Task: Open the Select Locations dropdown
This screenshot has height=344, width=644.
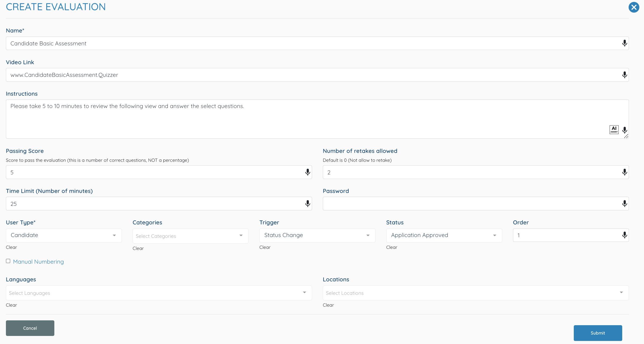Action: click(476, 293)
